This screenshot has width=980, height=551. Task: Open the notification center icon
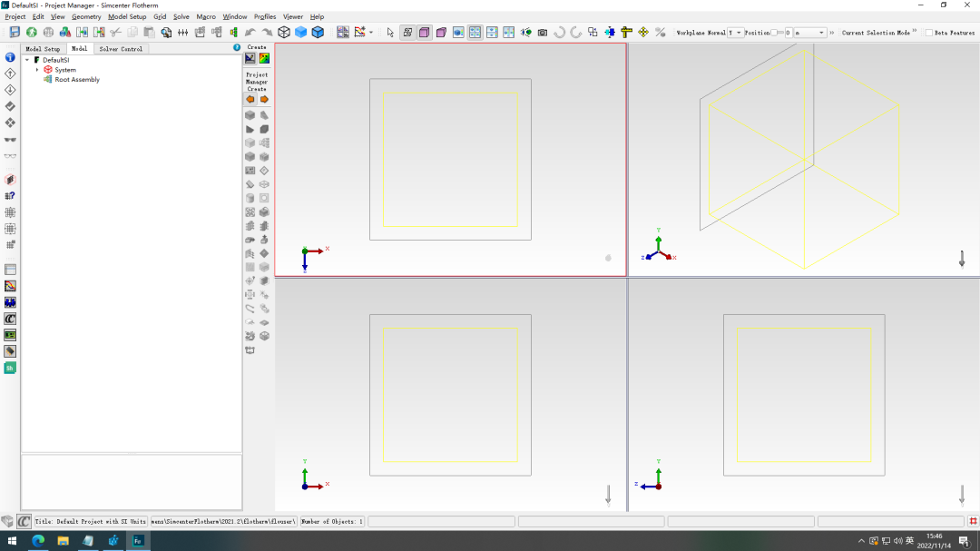coord(965,541)
